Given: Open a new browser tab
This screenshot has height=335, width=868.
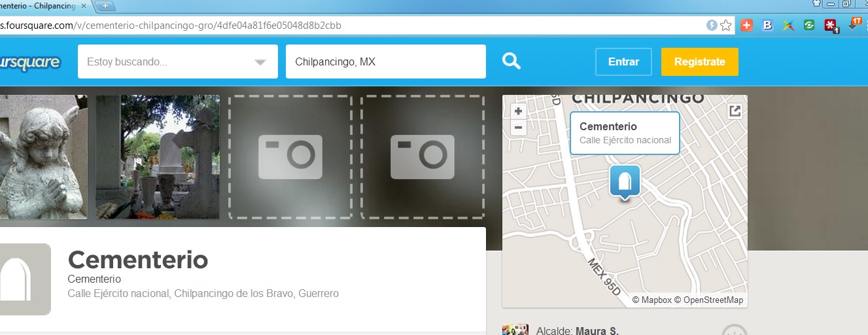Looking at the screenshot, I should [105, 6].
